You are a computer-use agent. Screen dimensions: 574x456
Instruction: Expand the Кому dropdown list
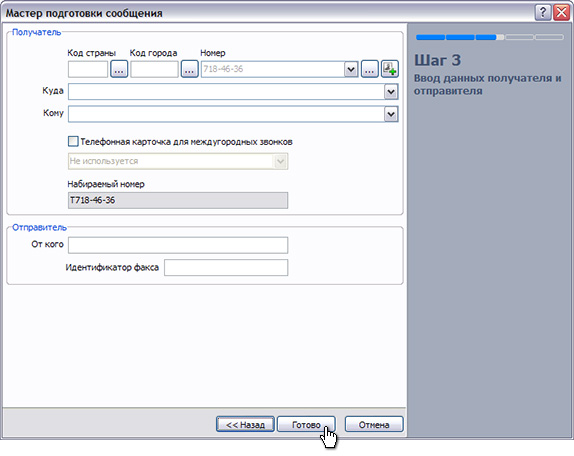pos(391,114)
